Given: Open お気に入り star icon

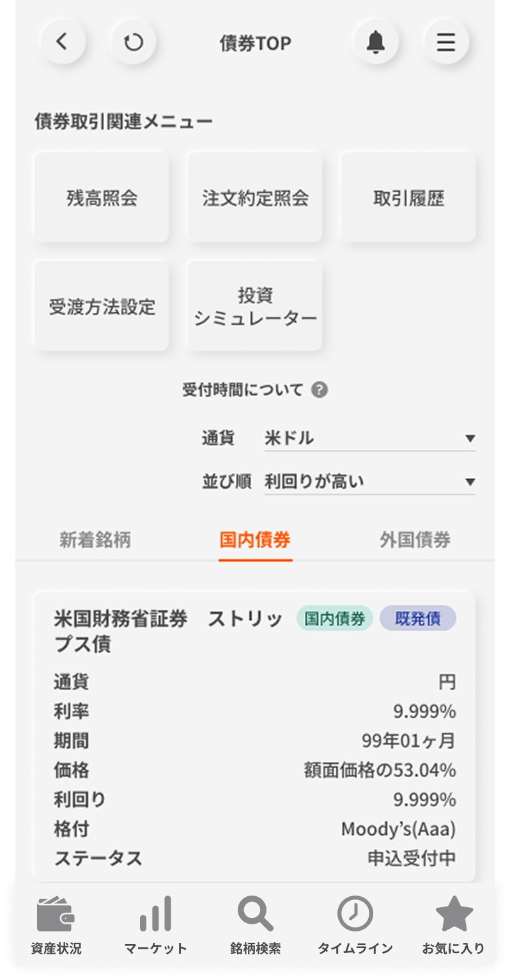Looking at the screenshot, I should pos(454,914).
